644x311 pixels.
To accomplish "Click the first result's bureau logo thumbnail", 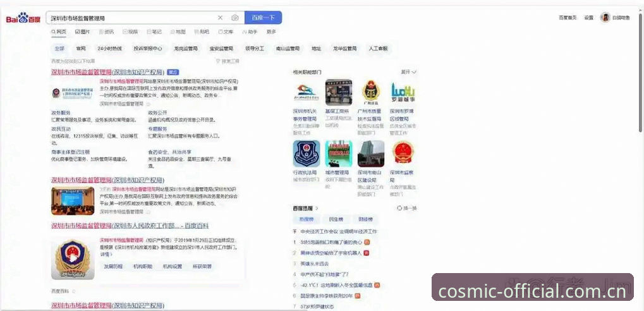I will (x=73, y=94).
